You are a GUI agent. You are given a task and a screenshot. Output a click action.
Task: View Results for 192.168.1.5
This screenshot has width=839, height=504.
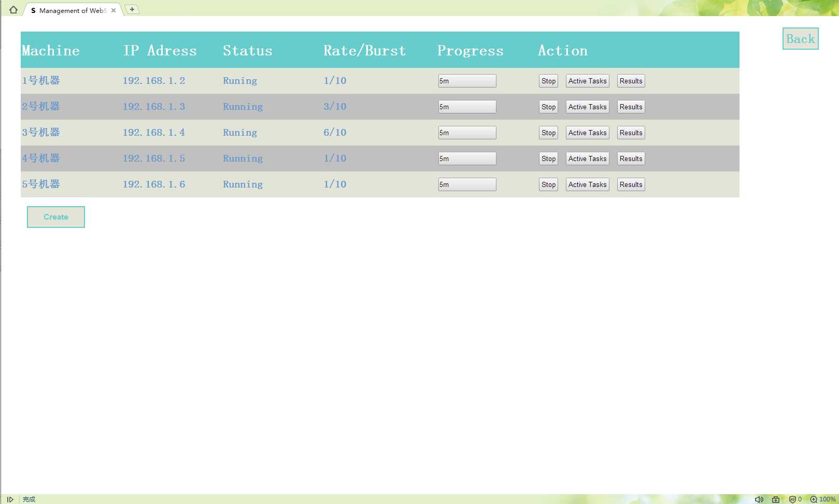[631, 159]
